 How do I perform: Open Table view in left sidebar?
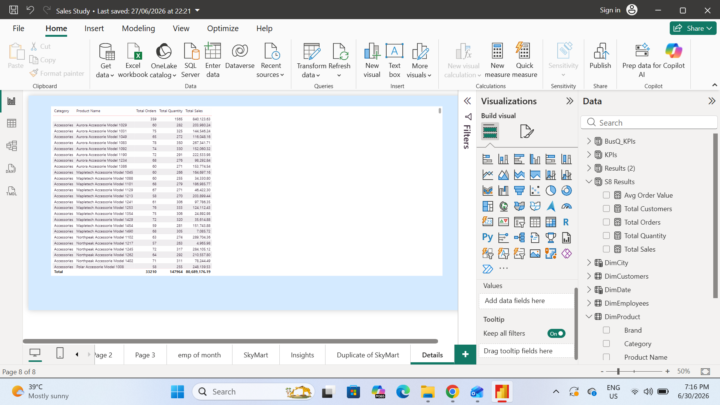[x=11, y=124]
